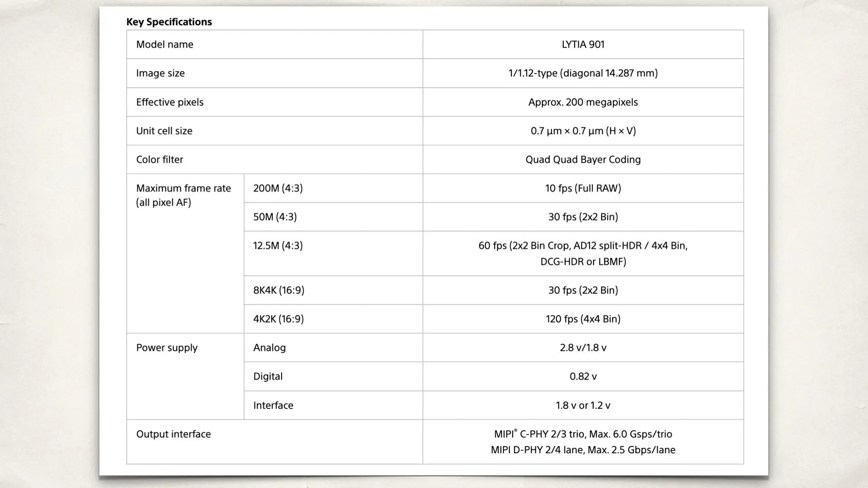Select the LYTIA 901 model name cell
The height and width of the screenshot is (488, 868).
(x=583, y=44)
